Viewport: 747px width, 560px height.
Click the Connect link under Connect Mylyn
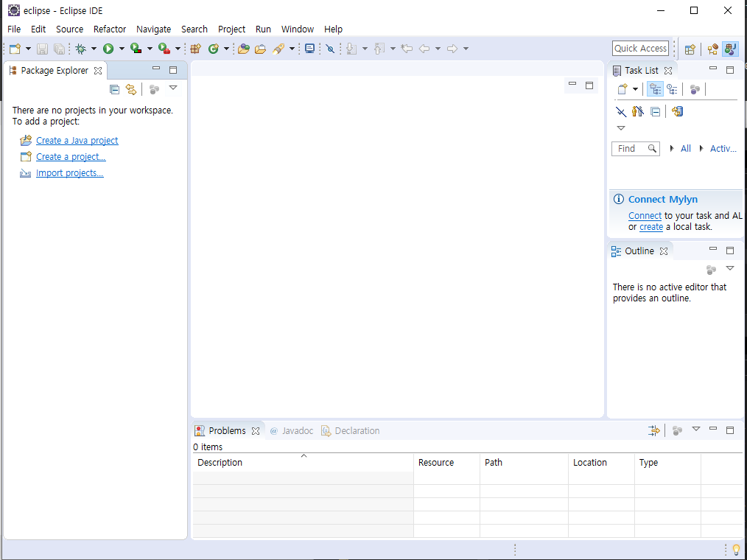coord(645,216)
